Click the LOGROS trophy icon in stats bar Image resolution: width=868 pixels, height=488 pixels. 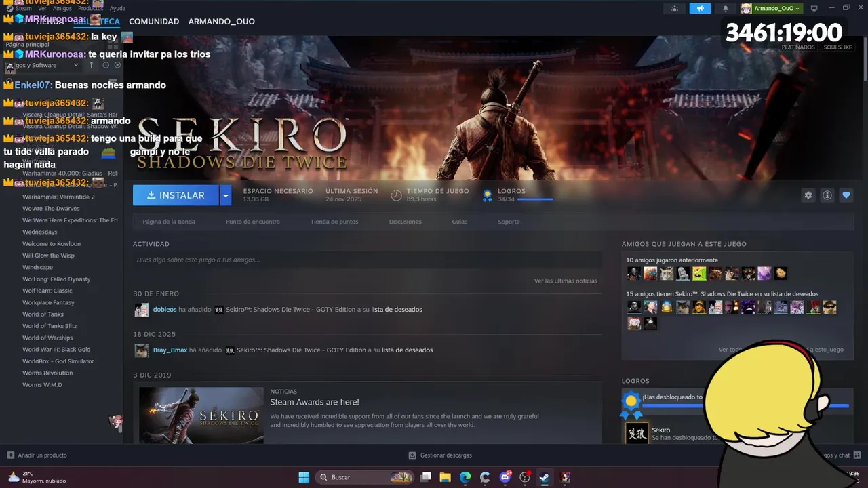(487, 195)
